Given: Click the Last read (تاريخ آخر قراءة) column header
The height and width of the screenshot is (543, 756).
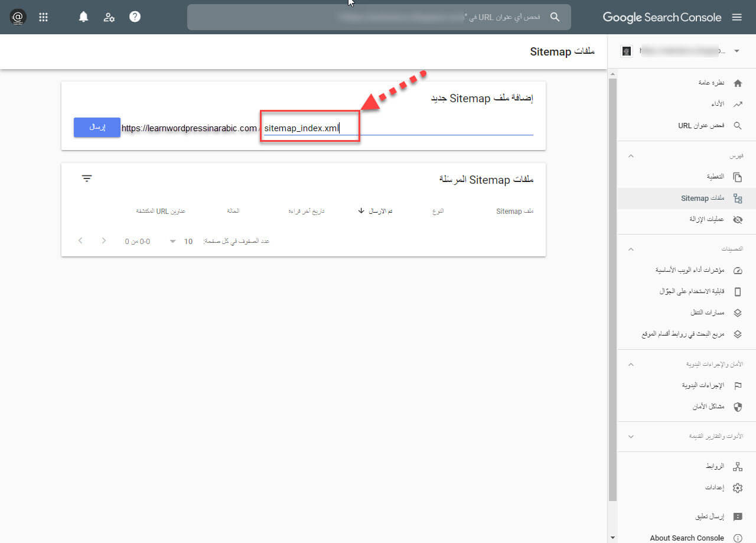Looking at the screenshot, I should click(307, 212).
